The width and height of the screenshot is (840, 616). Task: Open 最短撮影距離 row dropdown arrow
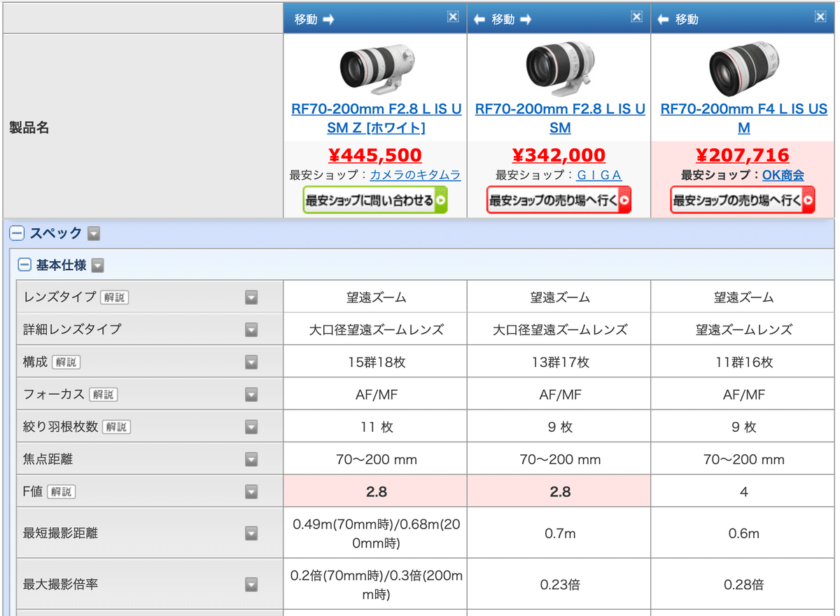(x=251, y=533)
